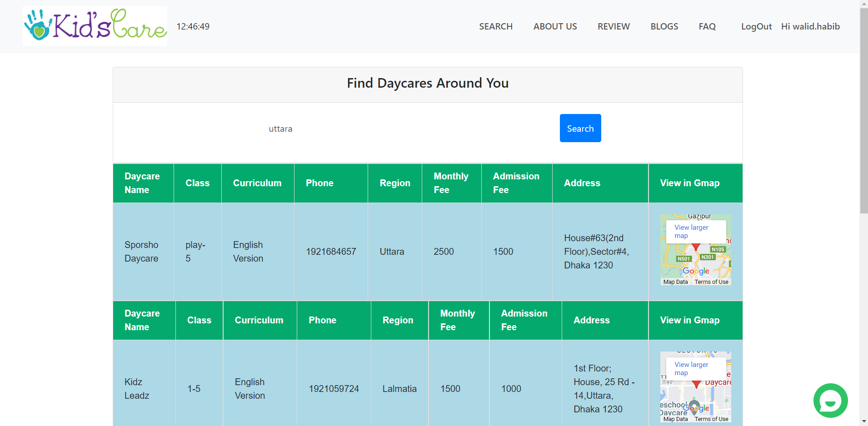Click scrollbar up arrow at top
The width and height of the screenshot is (868, 426).
tap(864, 4)
